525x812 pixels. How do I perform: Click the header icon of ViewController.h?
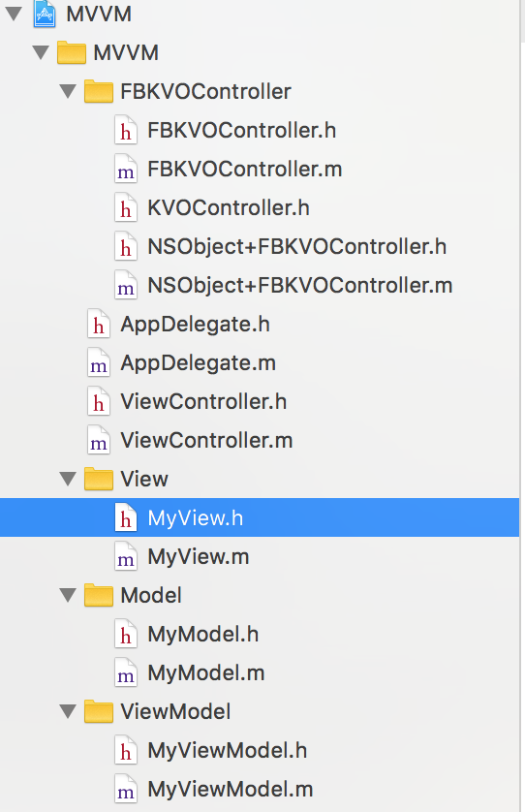[99, 402]
